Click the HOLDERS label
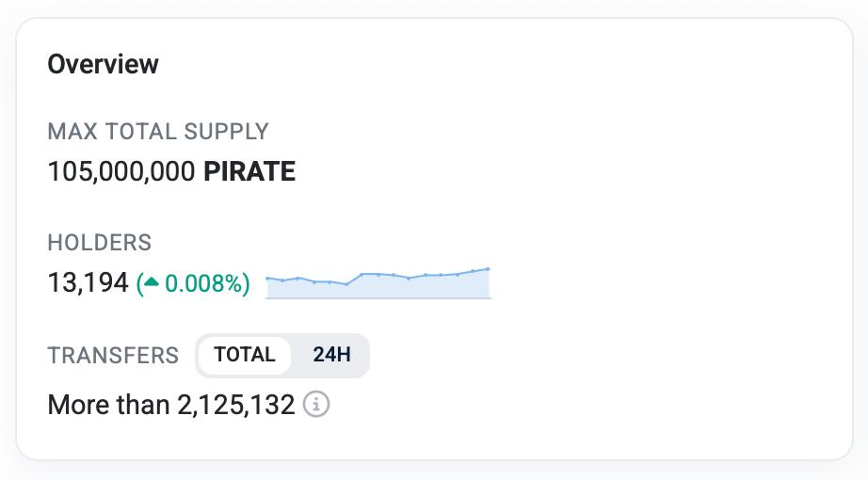This screenshot has width=868, height=480. point(99,243)
